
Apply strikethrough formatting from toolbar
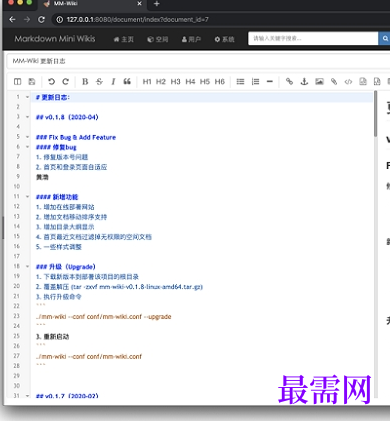pyautogui.click(x=99, y=82)
